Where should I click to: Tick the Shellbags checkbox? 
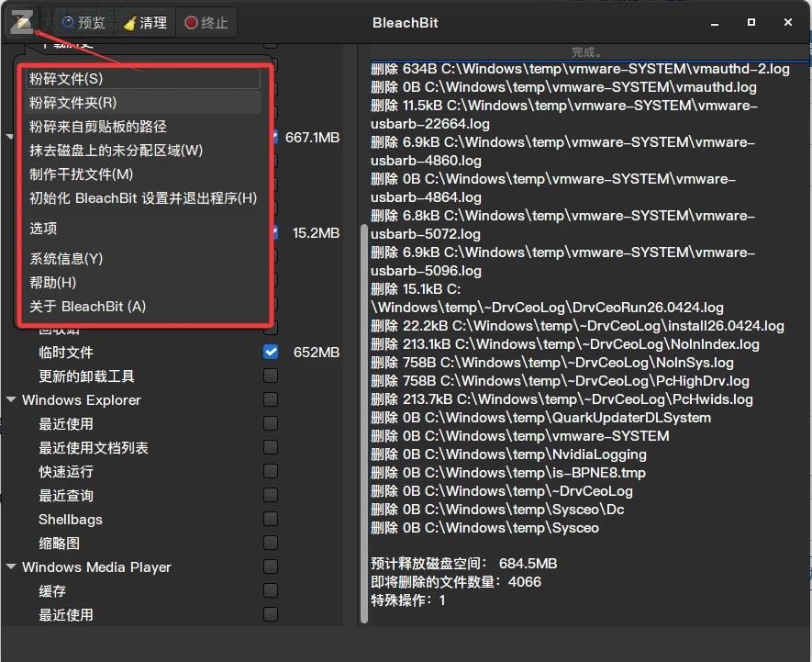pos(271,519)
